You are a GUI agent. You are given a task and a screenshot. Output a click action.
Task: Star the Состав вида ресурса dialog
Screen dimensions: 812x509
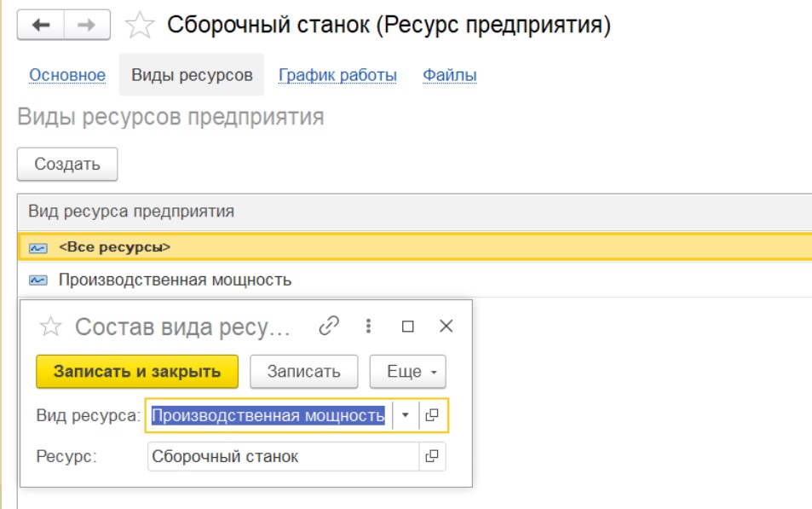pos(51,327)
